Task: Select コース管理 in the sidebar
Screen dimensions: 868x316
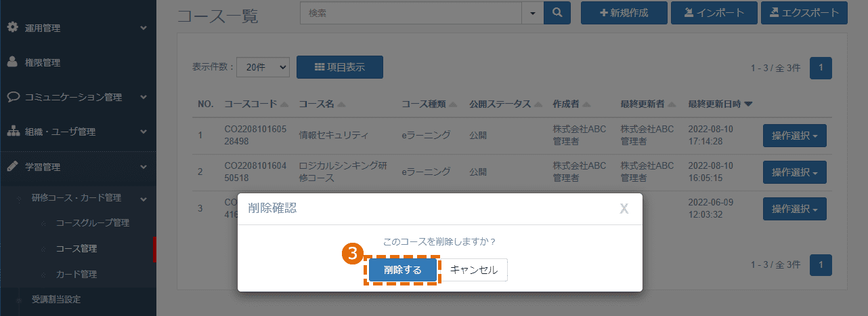Action: click(x=78, y=249)
